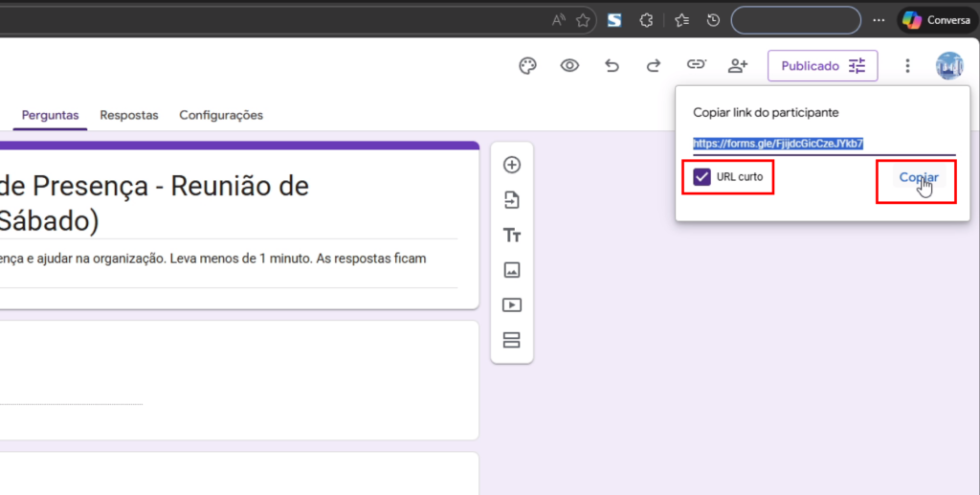Add a question with the plus icon

click(512, 165)
